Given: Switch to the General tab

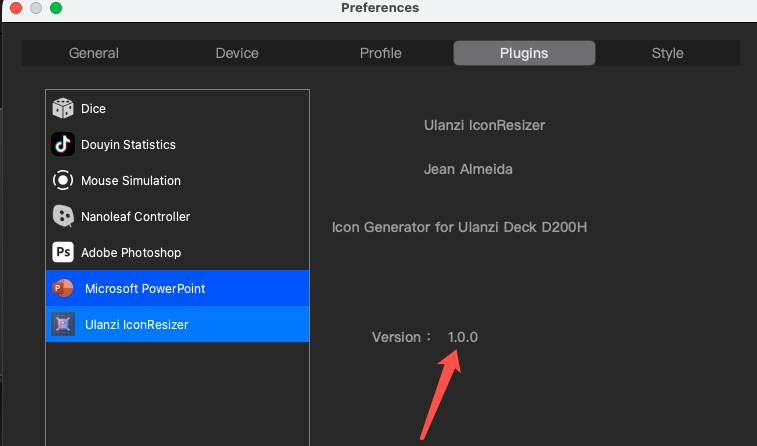Looking at the screenshot, I should point(94,53).
